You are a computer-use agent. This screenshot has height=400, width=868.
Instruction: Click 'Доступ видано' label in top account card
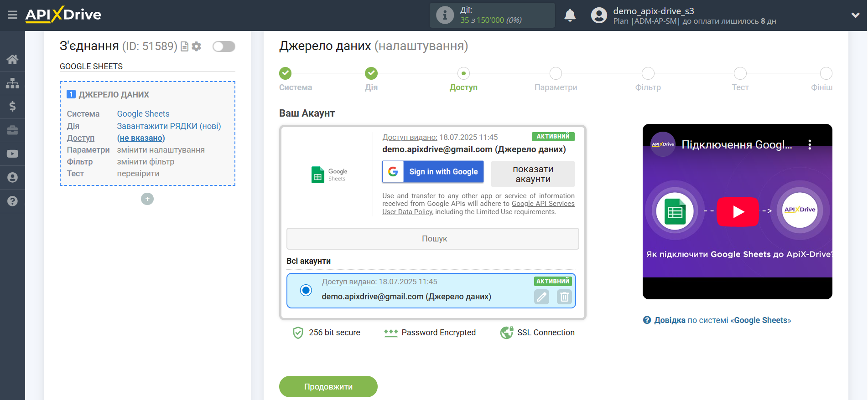pyautogui.click(x=410, y=137)
